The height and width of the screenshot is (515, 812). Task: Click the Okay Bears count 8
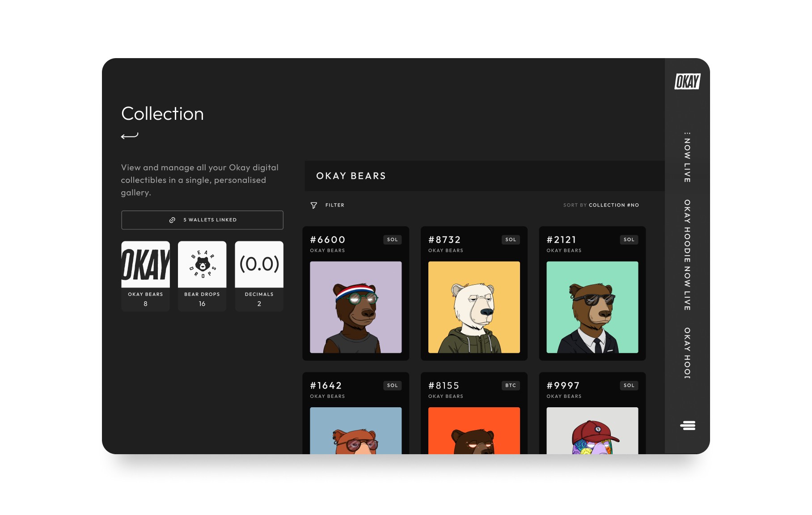tap(145, 304)
